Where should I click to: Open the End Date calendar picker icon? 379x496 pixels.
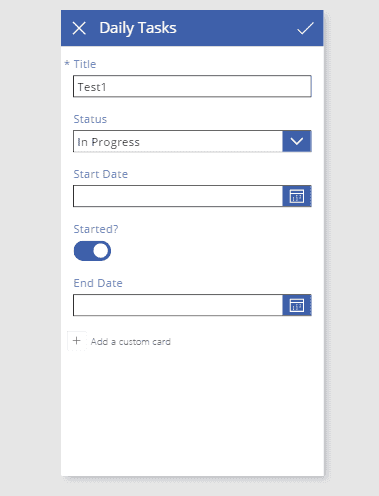[x=297, y=305]
